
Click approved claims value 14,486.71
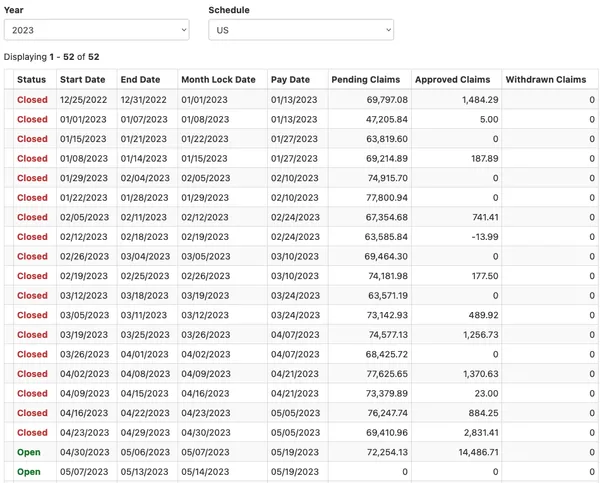[x=479, y=452]
